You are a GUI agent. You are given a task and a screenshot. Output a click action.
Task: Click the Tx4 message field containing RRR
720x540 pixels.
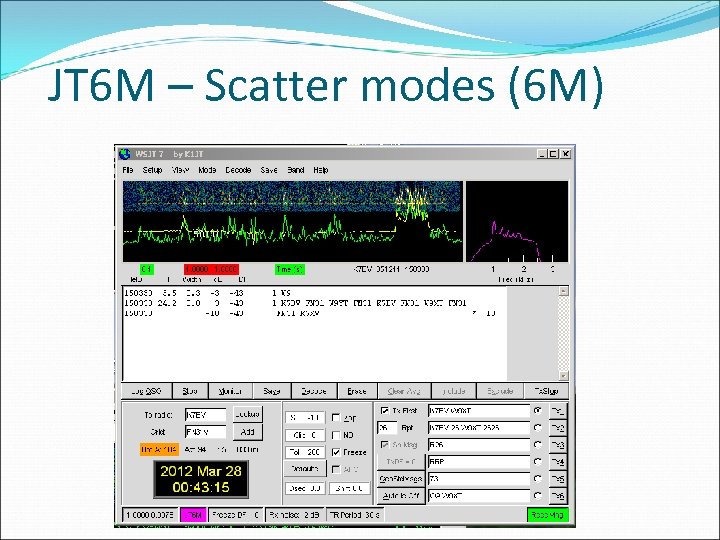(478, 462)
